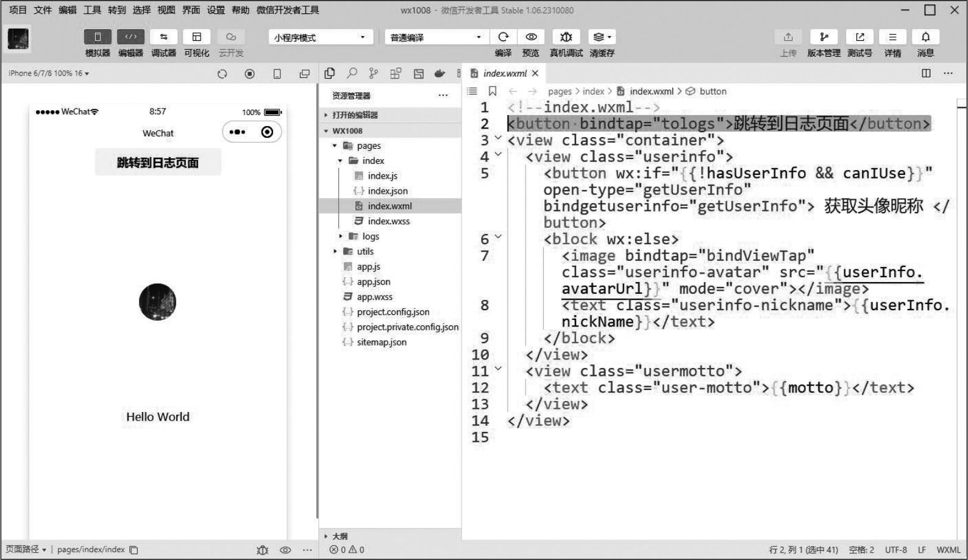The image size is (968, 560).
Task: Open the explorer files icon
Action: pos(330,73)
